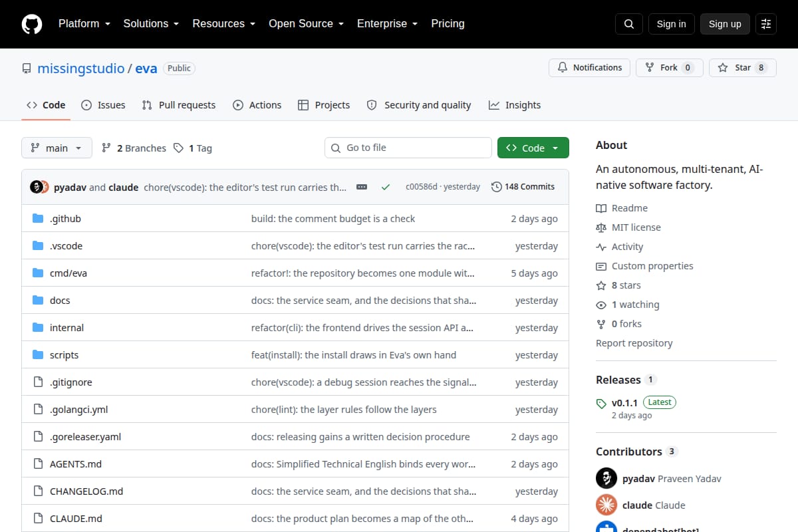Click the AGENTS.md file icon
Screen dimensions: 798x532
[38, 464]
